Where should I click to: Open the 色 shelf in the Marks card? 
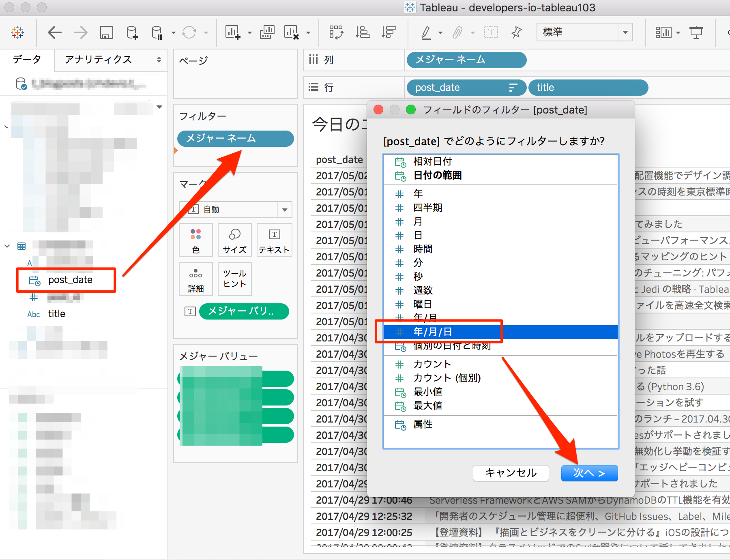(x=196, y=240)
